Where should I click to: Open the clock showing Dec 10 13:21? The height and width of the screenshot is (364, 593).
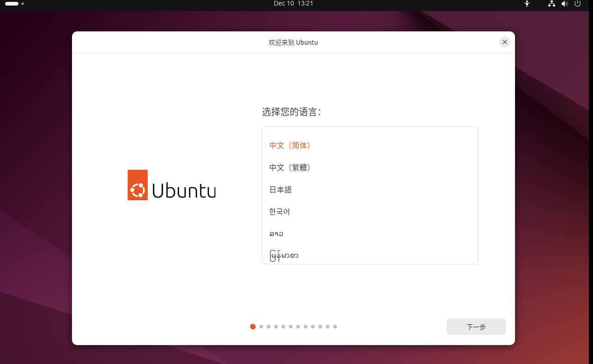[294, 4]
